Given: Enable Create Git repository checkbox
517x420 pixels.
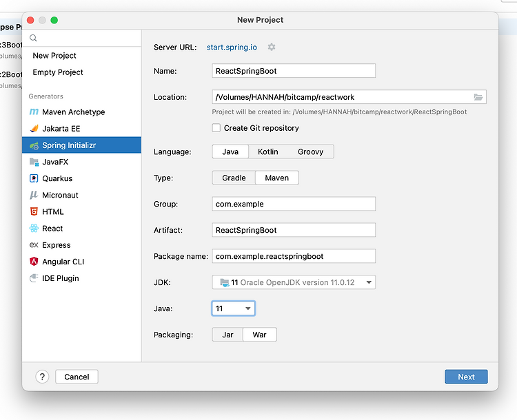Looking at the screenshot, I should click(216, 128).
